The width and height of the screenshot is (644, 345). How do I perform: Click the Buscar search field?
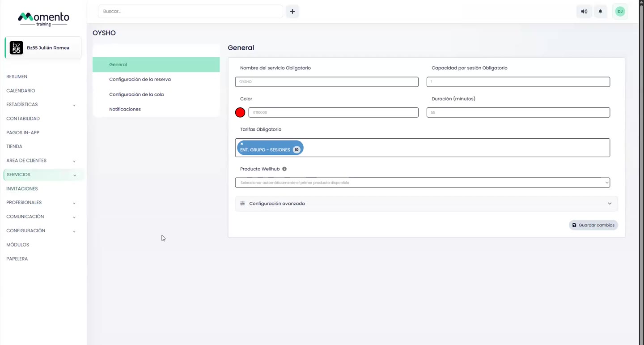(x=191, y=12)
